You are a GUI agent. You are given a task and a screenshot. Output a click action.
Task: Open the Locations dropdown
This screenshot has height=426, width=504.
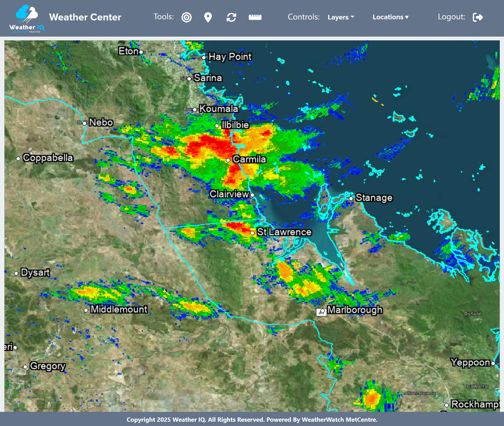(x=391, y=17)
